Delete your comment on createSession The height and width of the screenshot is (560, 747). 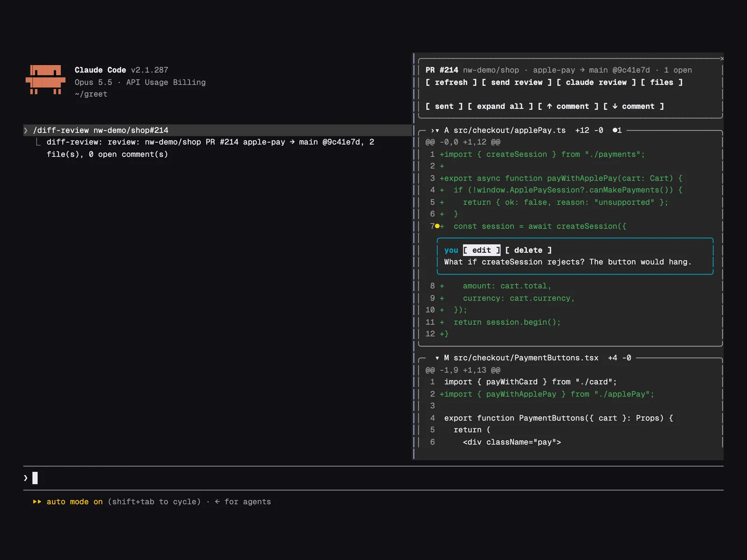pos(528,250)
